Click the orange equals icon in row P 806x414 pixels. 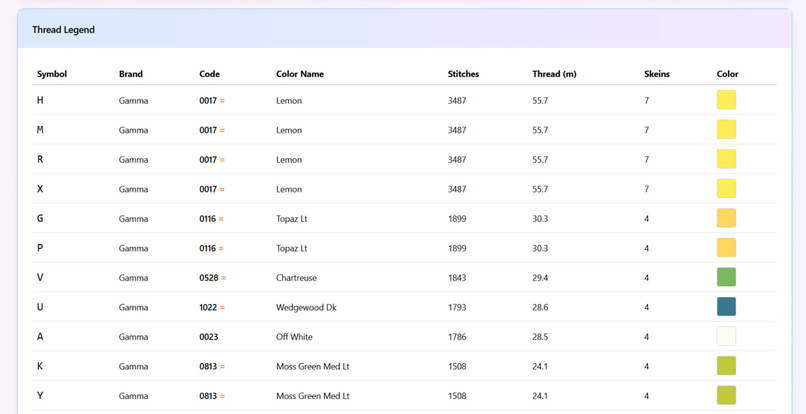(221, 248)
